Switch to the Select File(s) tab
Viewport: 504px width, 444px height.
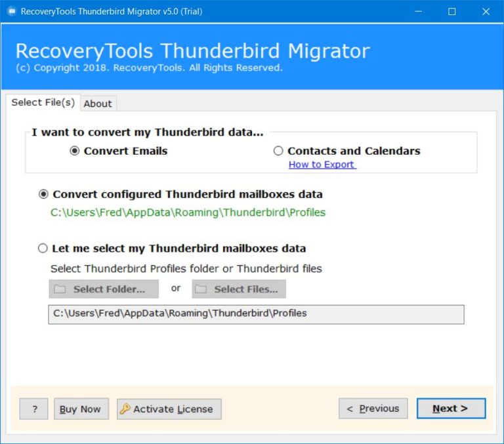pyautogui.click(x=43, y=102)
